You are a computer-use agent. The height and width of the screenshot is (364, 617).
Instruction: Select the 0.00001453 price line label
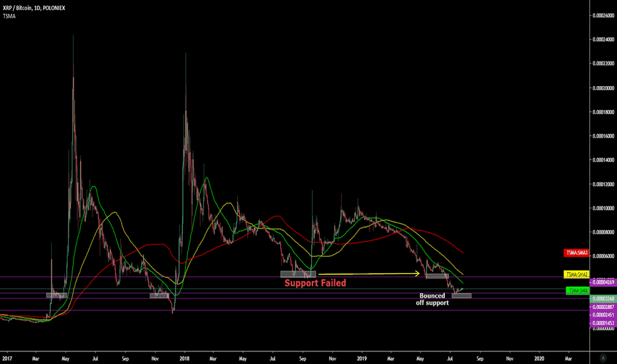click(603, 323)
